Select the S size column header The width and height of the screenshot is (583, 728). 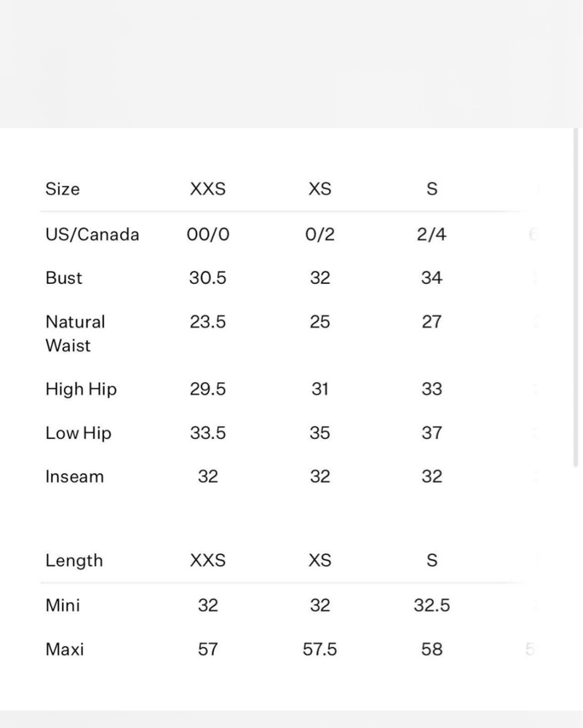click(x=432, y=189)
